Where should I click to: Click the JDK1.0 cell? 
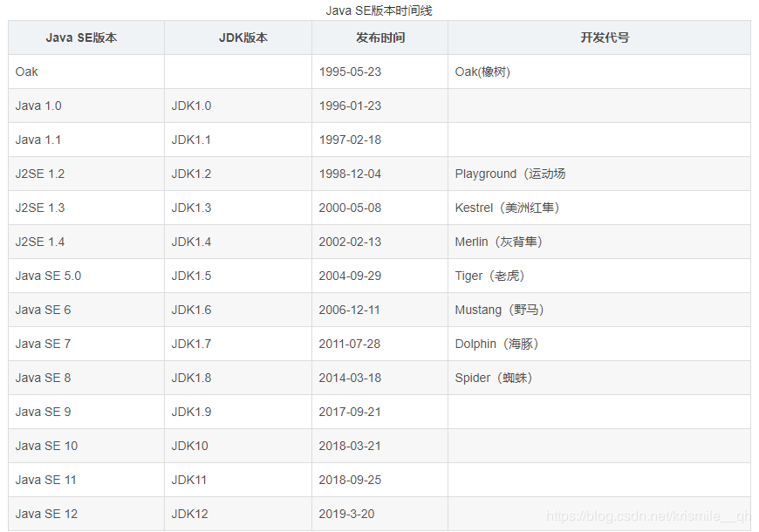pyautogui.click(x=190, y=106)
